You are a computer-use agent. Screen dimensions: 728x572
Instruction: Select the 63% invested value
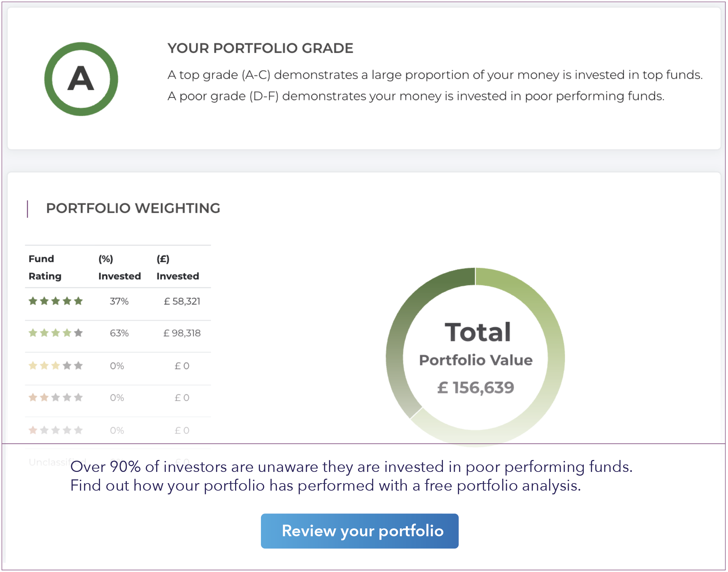click(119, 333)
